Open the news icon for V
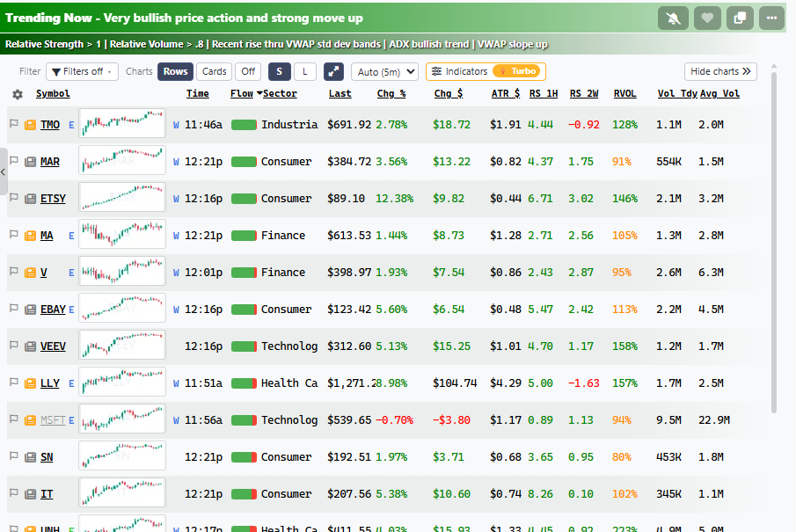 pos(31,273)
